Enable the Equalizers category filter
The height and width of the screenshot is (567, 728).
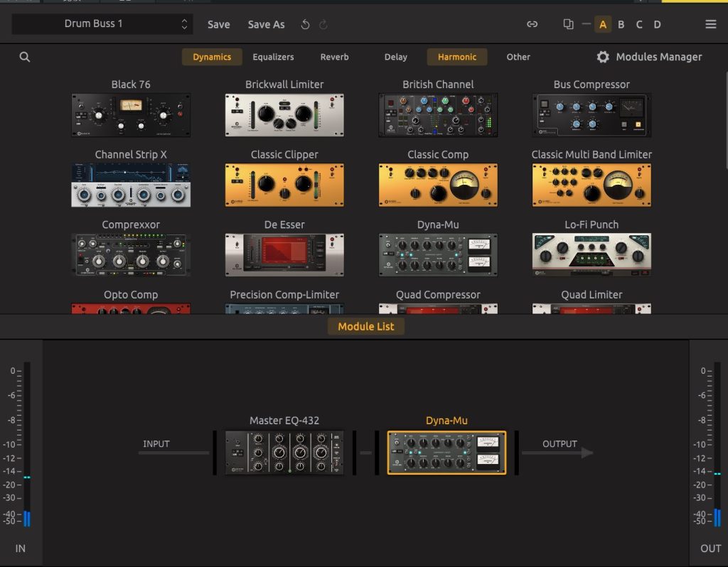click(x=273, y=57)
